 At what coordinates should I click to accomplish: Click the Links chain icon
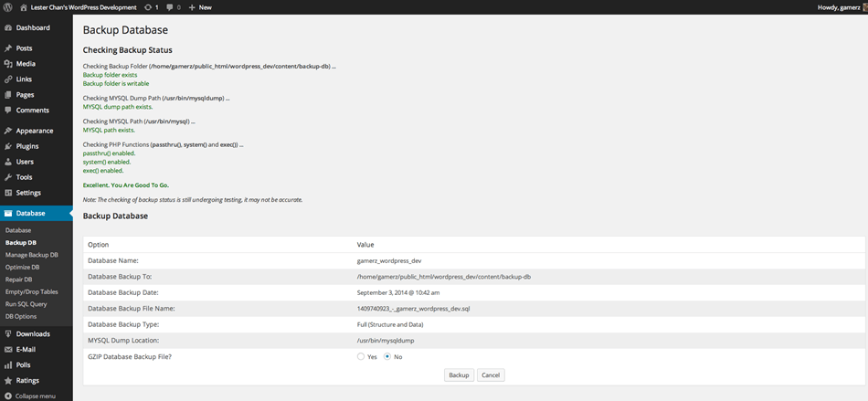[x=8, y=79]
